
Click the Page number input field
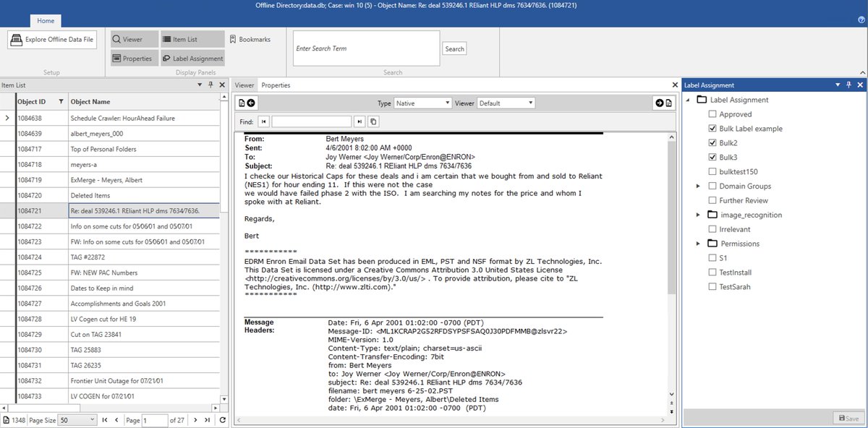tap(154, 420)
